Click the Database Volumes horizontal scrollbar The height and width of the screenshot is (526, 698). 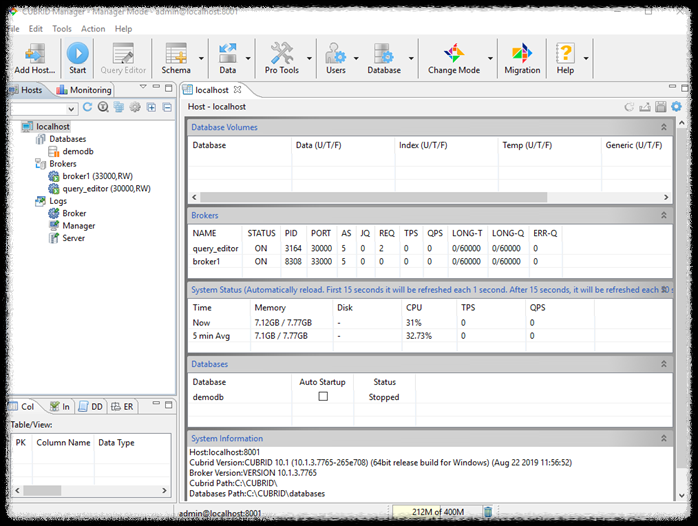point(373,197)
